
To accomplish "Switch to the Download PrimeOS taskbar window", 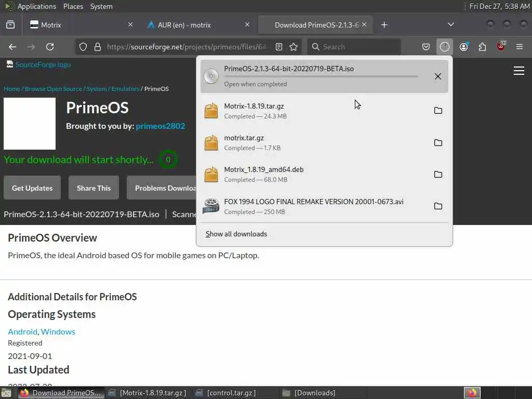I will click(61, 393).
